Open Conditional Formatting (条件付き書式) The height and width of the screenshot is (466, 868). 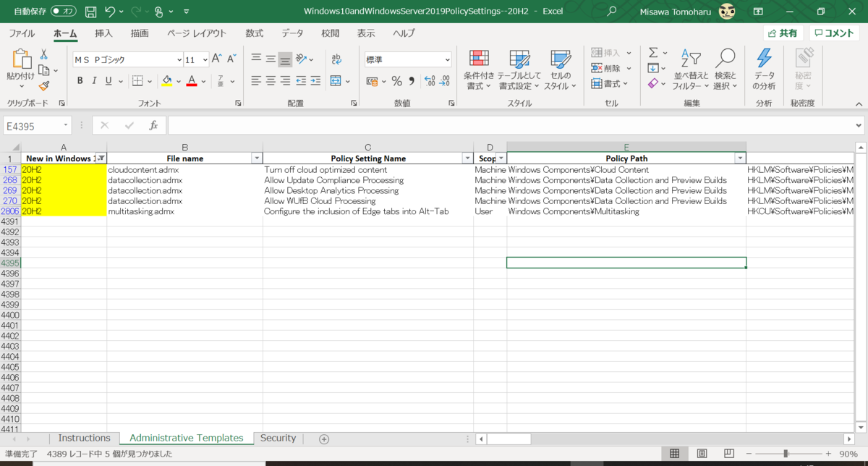pyautogui.click(x=479, y=70)
